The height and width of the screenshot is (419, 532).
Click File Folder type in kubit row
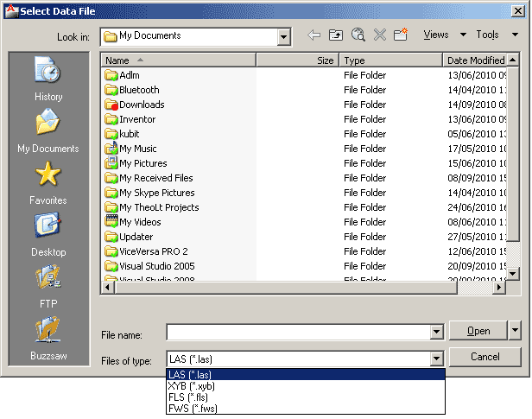pos(364,134)
